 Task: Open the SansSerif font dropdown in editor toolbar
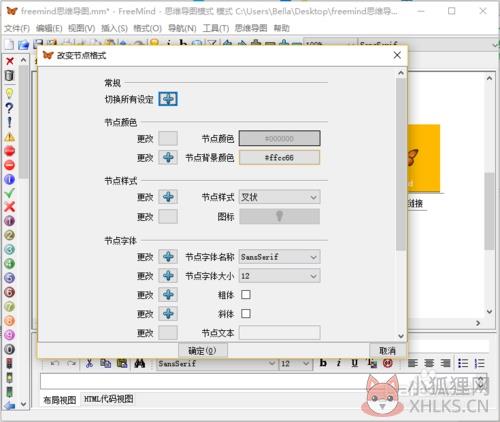217,363
